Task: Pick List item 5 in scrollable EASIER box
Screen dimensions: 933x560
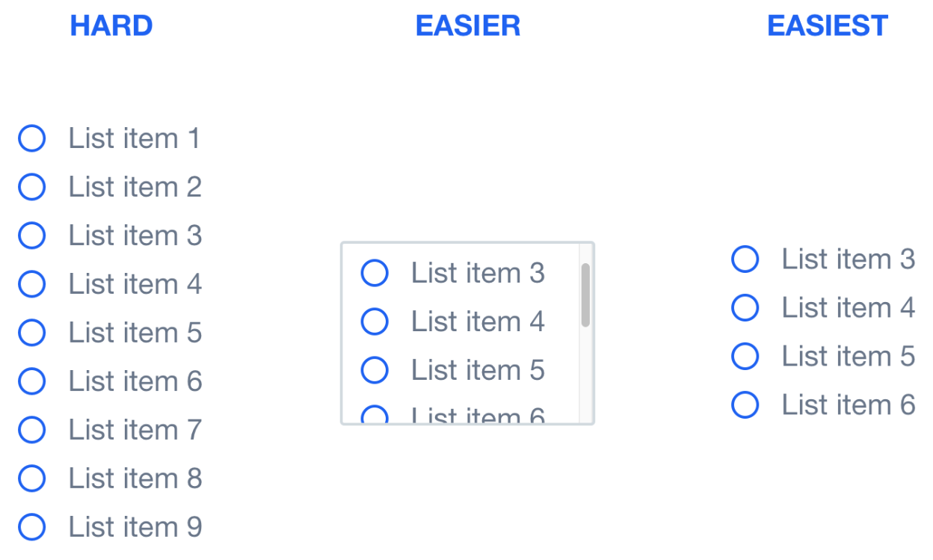Action: click(x=375, y=370)
